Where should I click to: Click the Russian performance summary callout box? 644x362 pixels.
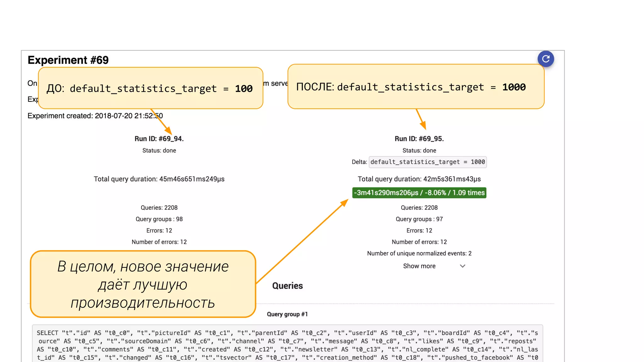click(143, 284)
